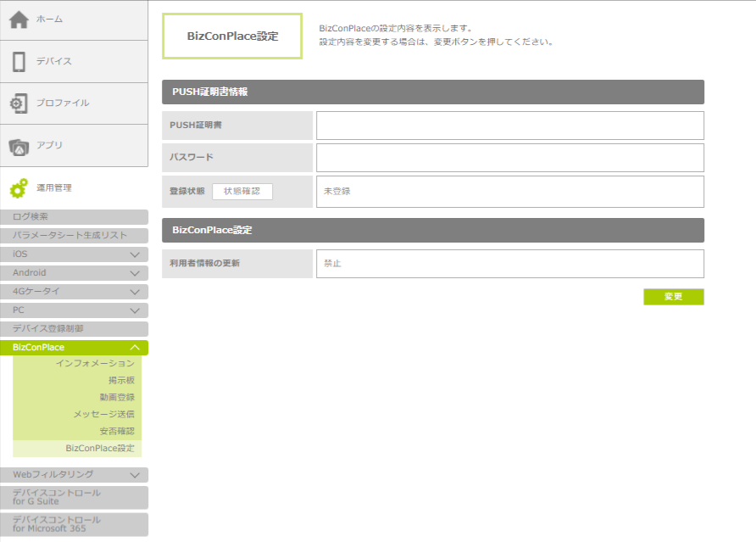Image resolution: width=756 pixels, height=542 pixels.
Task: Click the Apps icon in sidebar
Action: click(19, 146)
